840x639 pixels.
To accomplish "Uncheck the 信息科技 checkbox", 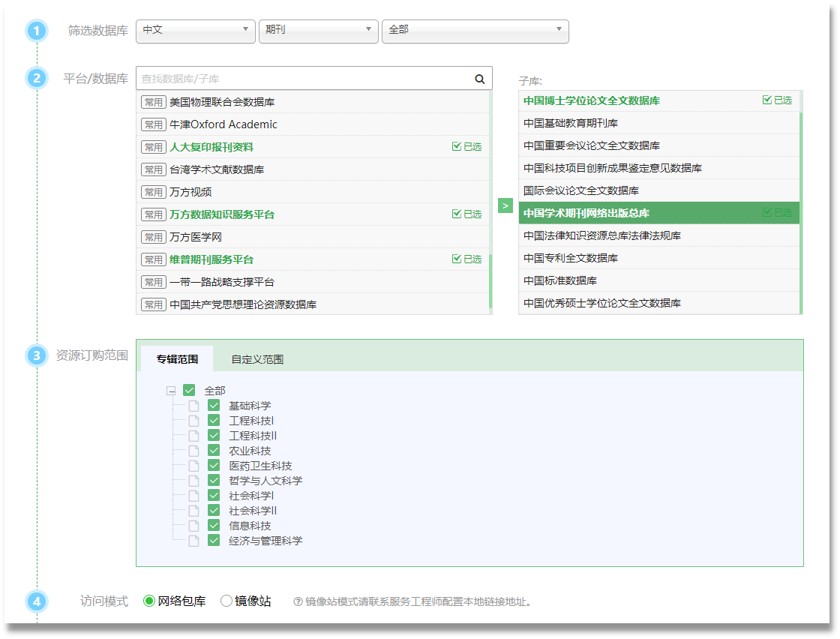I will pyautogui.click(x=214, y=525).
